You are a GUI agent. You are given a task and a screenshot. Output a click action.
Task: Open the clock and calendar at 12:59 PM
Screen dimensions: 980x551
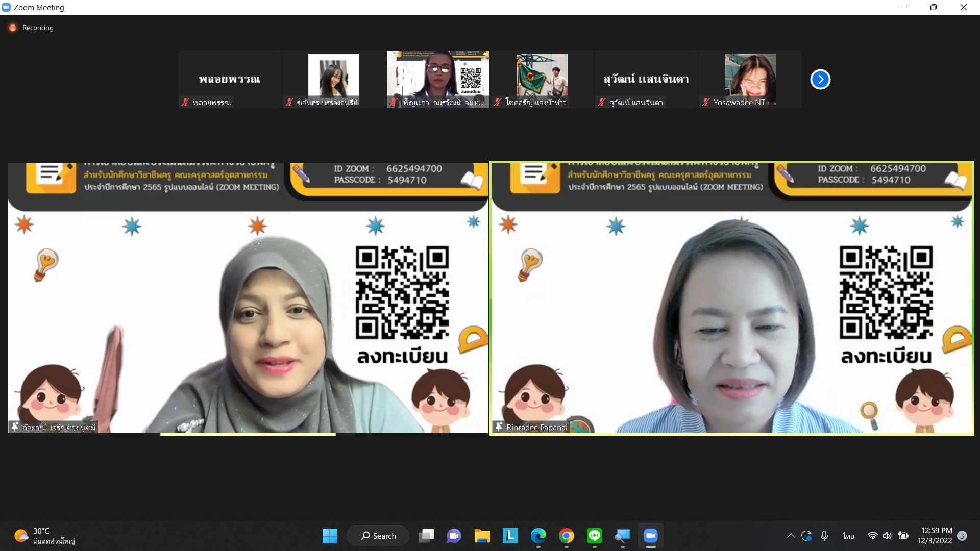(x=935, y=536)
